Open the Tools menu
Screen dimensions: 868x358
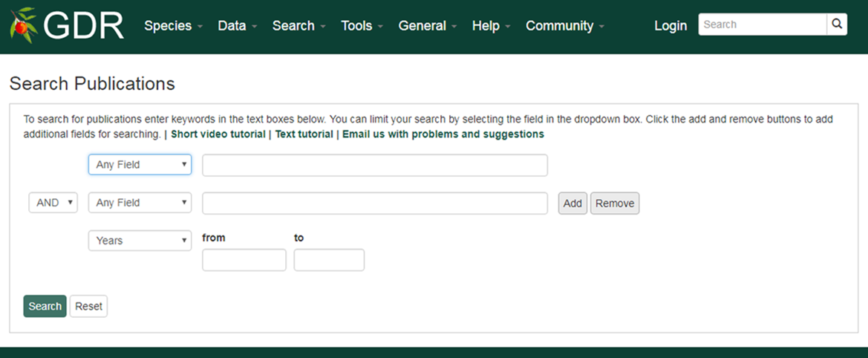coord(362,25)
